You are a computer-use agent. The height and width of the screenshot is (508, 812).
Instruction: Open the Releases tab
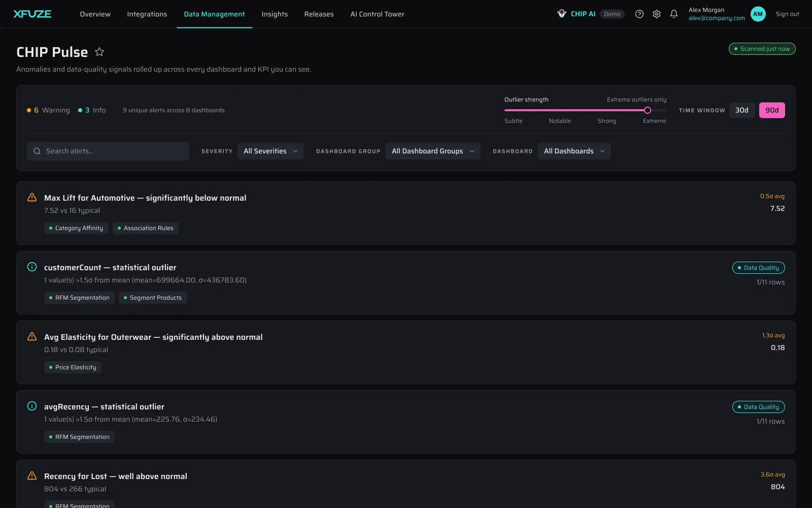[319, 14]
